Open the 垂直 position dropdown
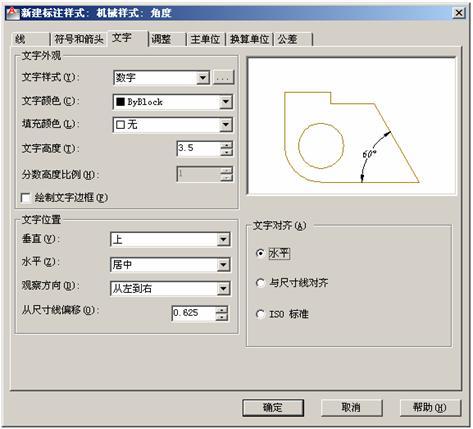The height and width of the screenshot is (429, 473). (x=223, y=239)
